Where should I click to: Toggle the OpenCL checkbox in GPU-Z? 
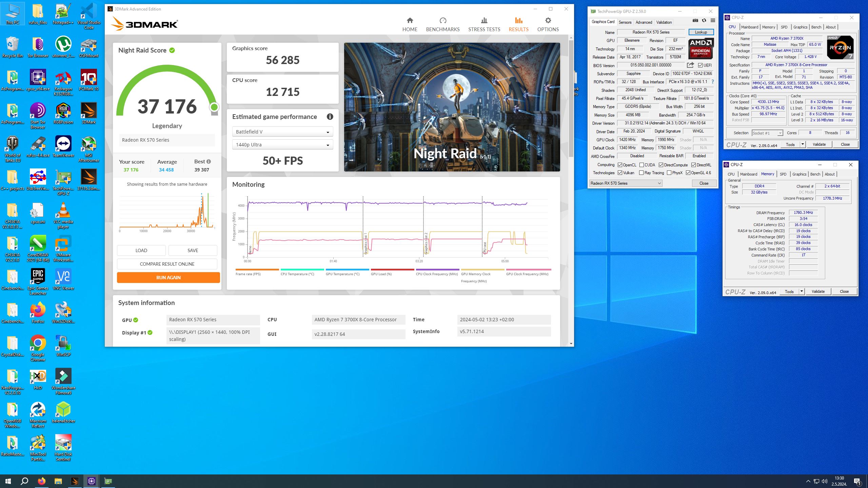click(620, 165)
